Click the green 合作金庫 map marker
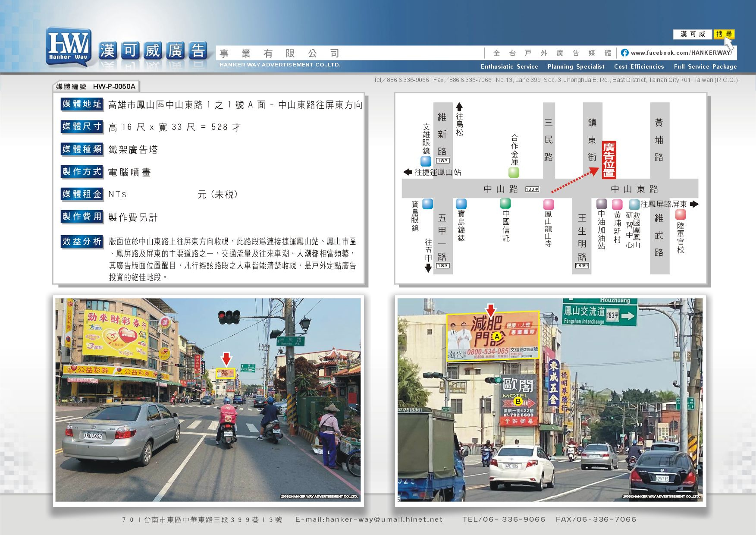 514,172
